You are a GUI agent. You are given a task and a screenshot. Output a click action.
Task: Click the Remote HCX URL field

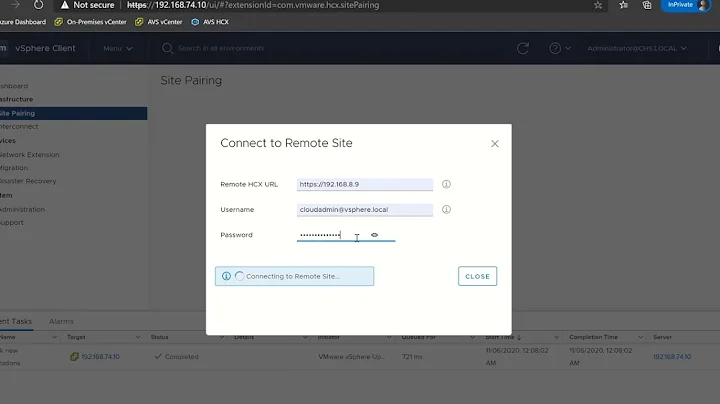pos(365,185)
